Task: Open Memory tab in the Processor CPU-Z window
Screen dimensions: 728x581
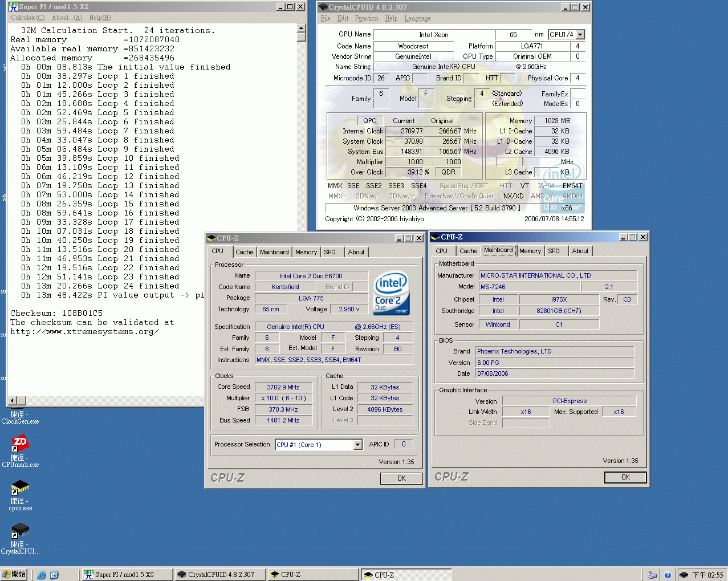Action: (x=306, y=252)
